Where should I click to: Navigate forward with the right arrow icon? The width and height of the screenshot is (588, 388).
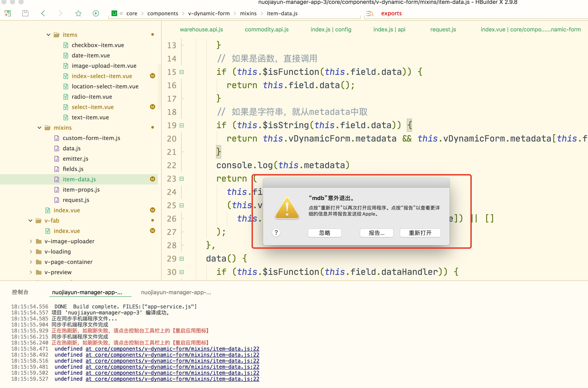pos(60,13)
